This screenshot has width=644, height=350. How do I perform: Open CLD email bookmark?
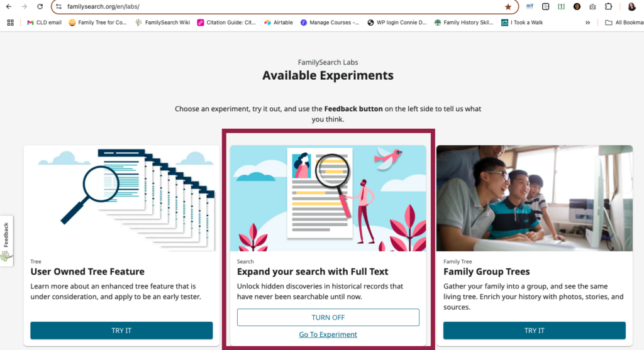[x=44, y=23]
